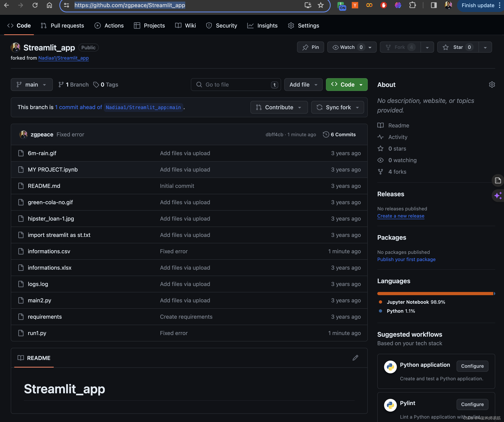Image resolution: width=504 pixels, height=422 pixels.
Task: Expand the Sync fork dropdown
Action: click(337, 107)
